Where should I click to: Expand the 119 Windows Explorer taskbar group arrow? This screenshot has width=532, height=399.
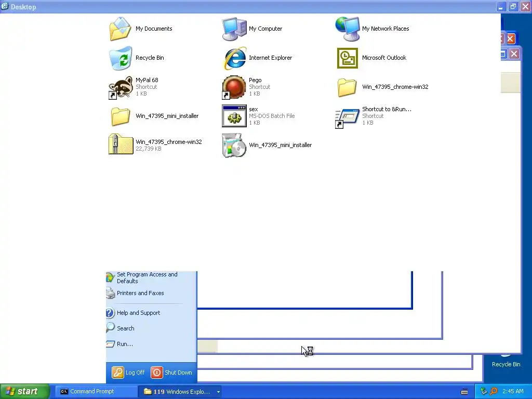[218, 392]
